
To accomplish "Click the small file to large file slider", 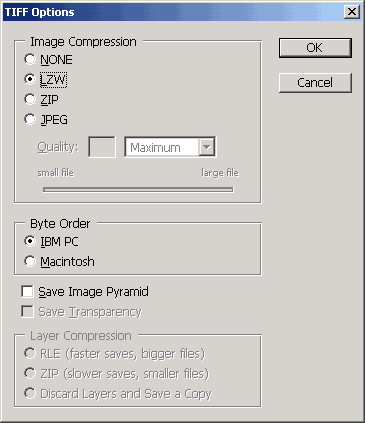I will click(138, 190).
